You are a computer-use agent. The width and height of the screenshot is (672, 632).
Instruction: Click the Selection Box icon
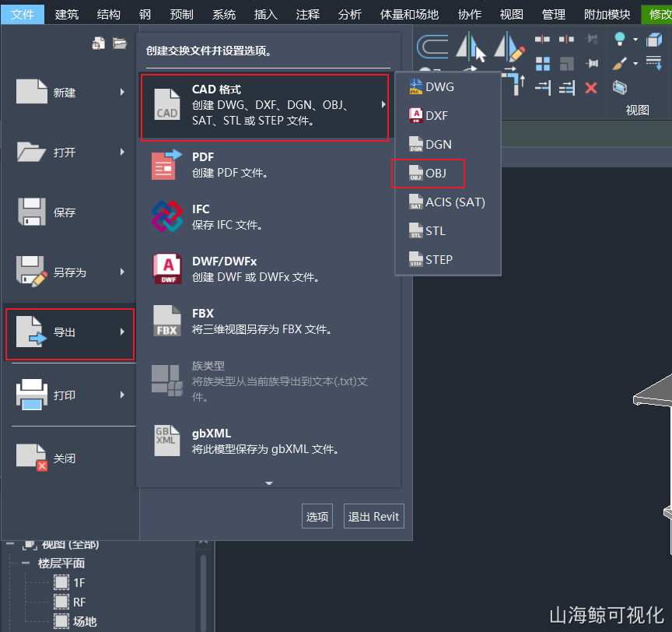pyautogui.click(x=620, y=87)
